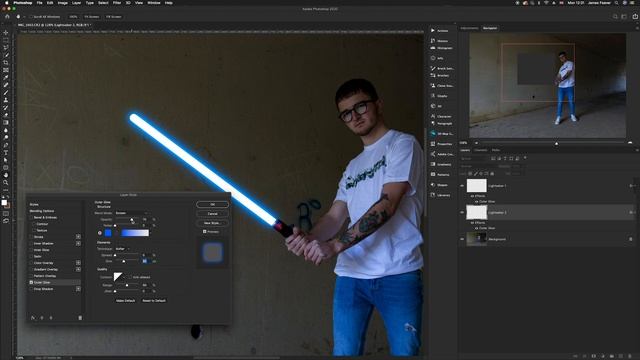This screenshot has height=360, width=640.
Task: Enable the Inner Shadow checkbox
Action: pyautogui.click(x=31, y=243)
